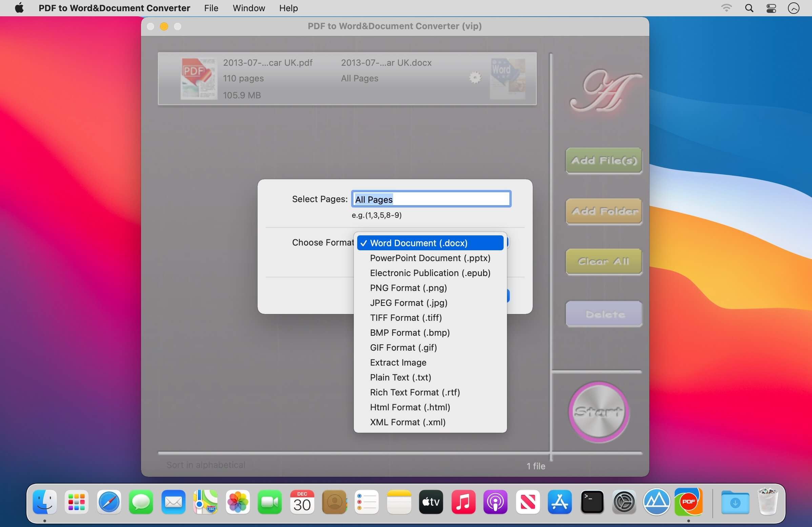Click the Word output document thumbnail
The width and height of the screenshot is (812, 527).
[507, 78]
